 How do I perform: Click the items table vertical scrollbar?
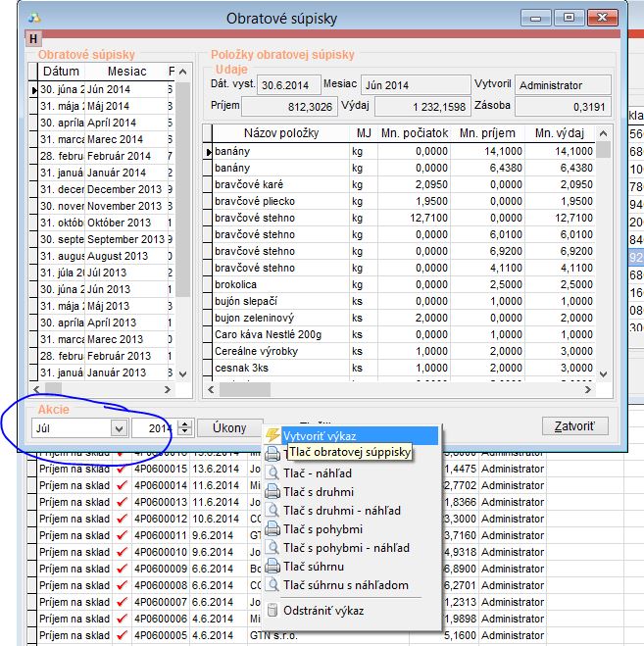[603, 255]
